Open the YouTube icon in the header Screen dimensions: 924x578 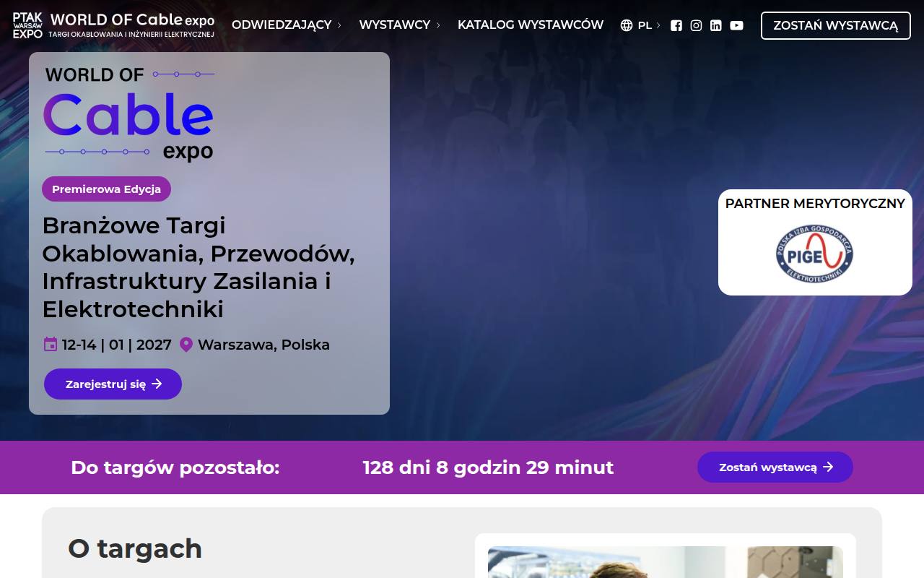click(736, 25)
